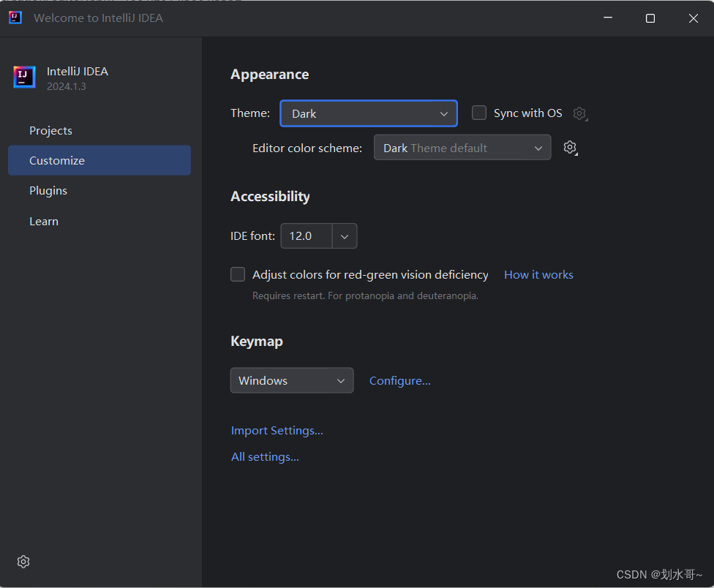Click the 'Requires restart' hint text
Screen dimensions: 714x588
point(365,295)
